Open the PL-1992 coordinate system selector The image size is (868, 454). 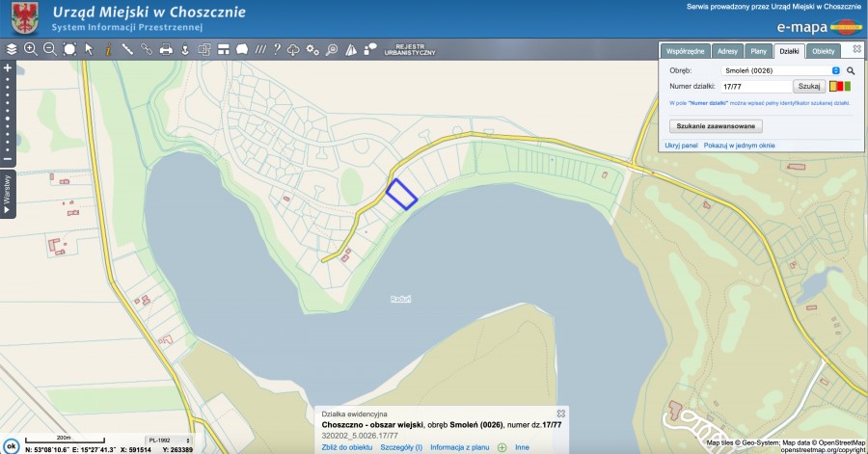(165, 439)
